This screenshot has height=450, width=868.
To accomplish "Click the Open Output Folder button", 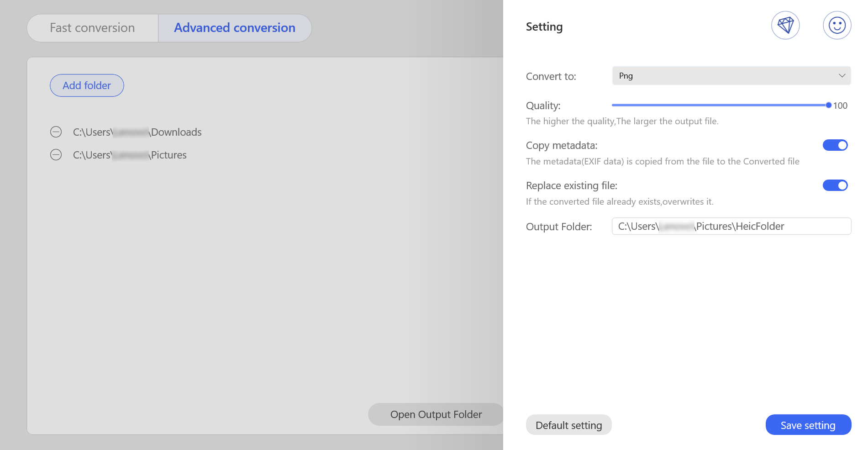I will pos(436,414).
